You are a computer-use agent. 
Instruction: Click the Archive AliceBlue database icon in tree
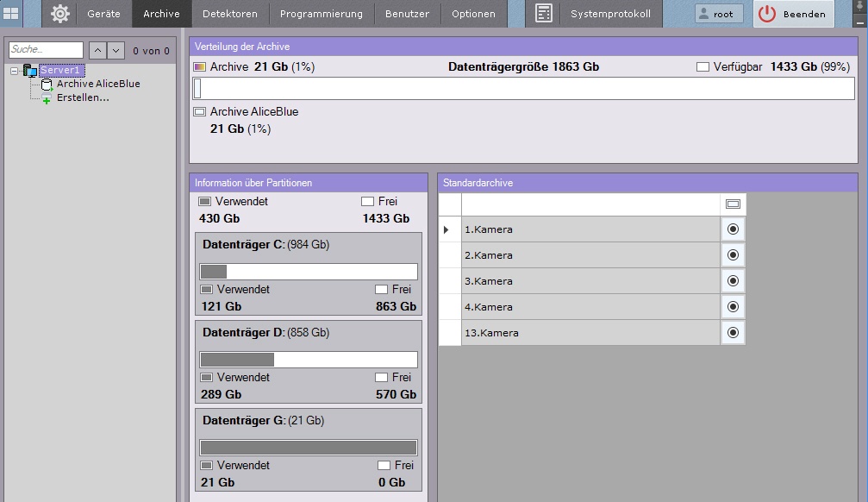(47, 85)
